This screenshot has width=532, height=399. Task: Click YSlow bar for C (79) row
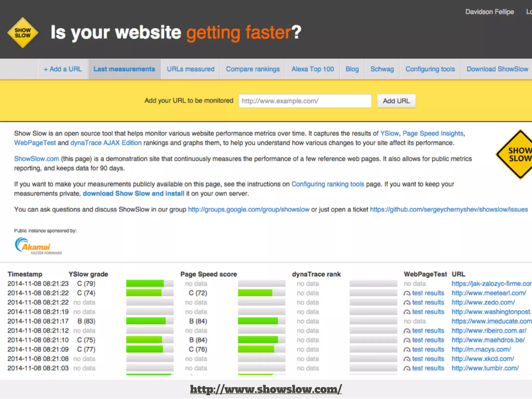pyautogui.click(x=150, y=283)
